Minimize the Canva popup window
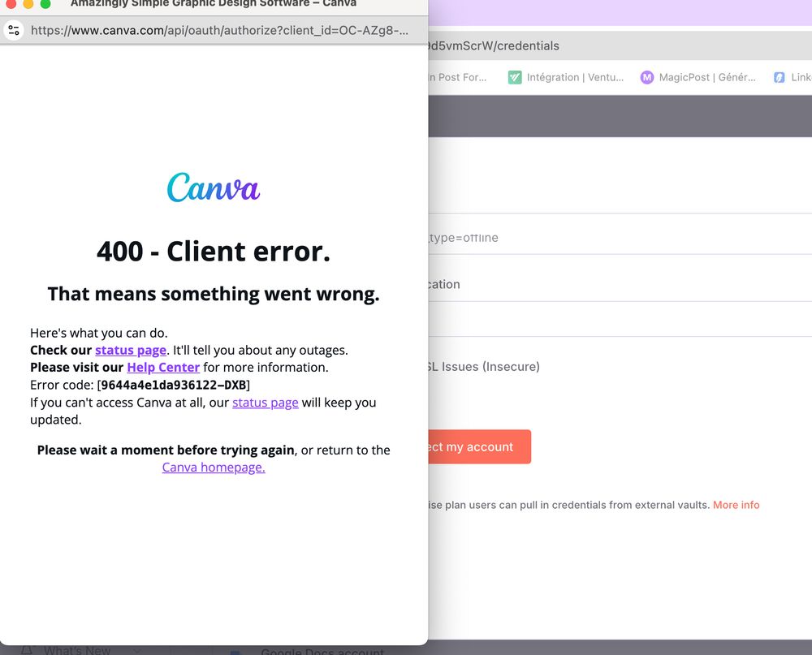Image resolution: width=812 pixels, height=655 pixels. pos(28,3)
